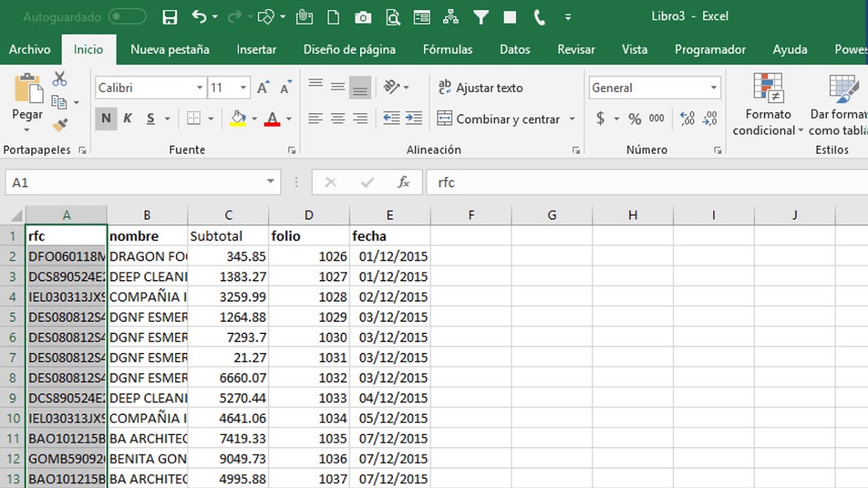Screen dimensions: 868x488
Task: Undo the last action
Action: (199, 17)
